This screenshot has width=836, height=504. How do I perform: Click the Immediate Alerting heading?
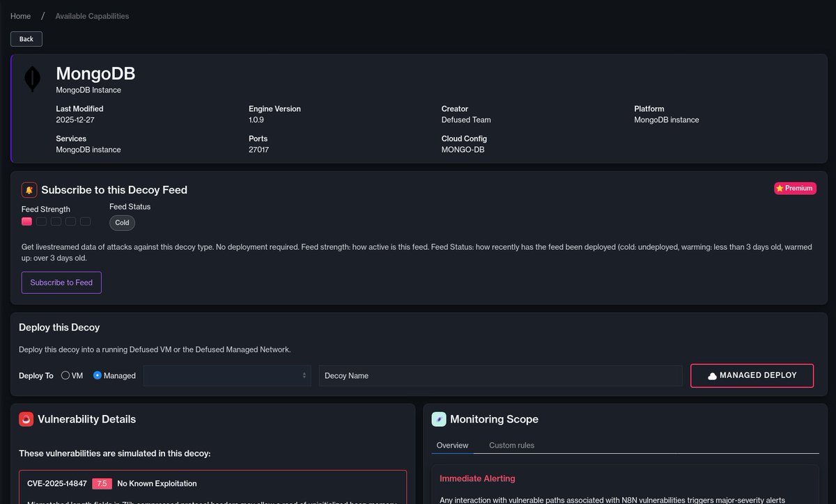click(x=477, y=478)
